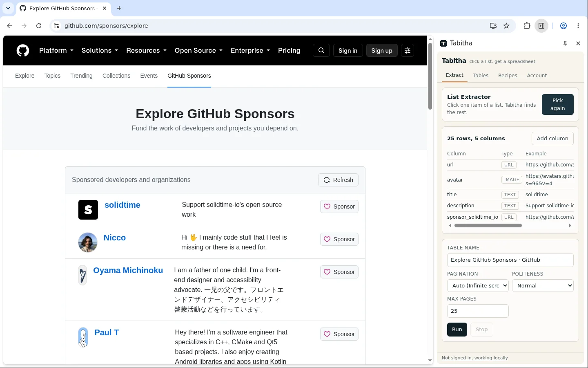Screen dimensions: 588x368
Task: Click the browser back arrow
Action: click(x=9, y=26)
